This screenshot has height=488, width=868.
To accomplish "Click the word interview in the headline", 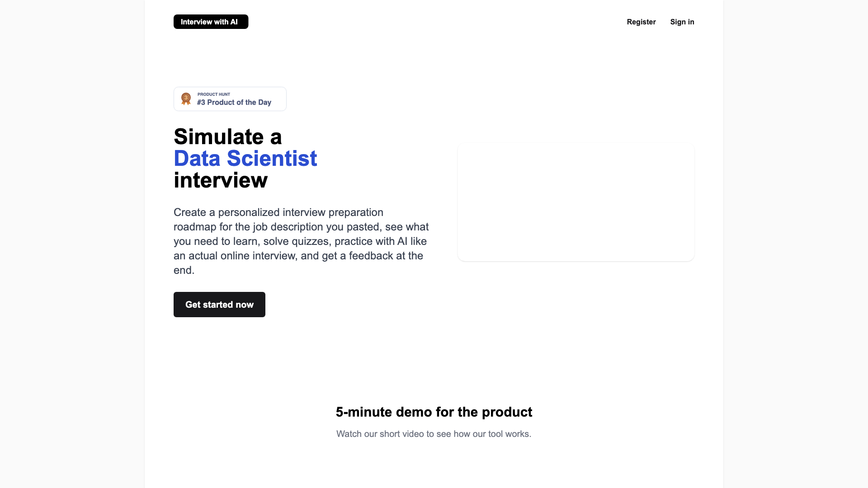I will click(221, 180).
